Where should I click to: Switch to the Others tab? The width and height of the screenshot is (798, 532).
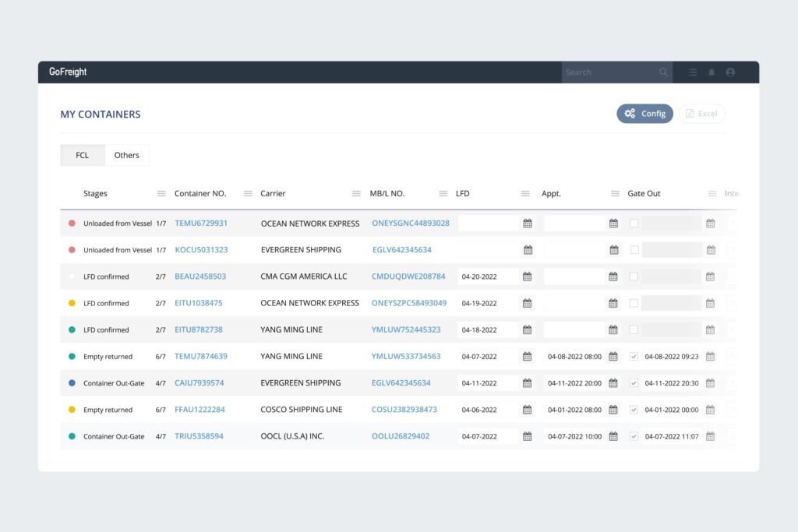126,155
